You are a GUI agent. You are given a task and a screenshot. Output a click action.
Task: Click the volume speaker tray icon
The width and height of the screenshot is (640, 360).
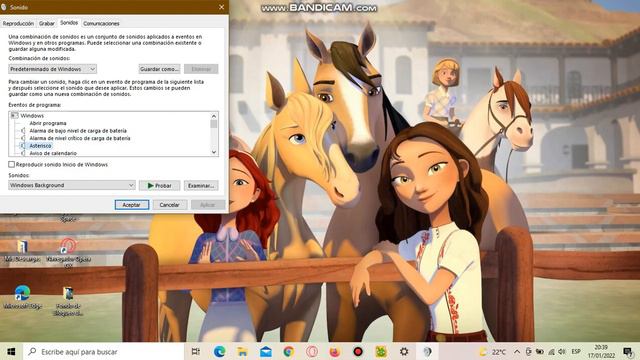(562, 351)
